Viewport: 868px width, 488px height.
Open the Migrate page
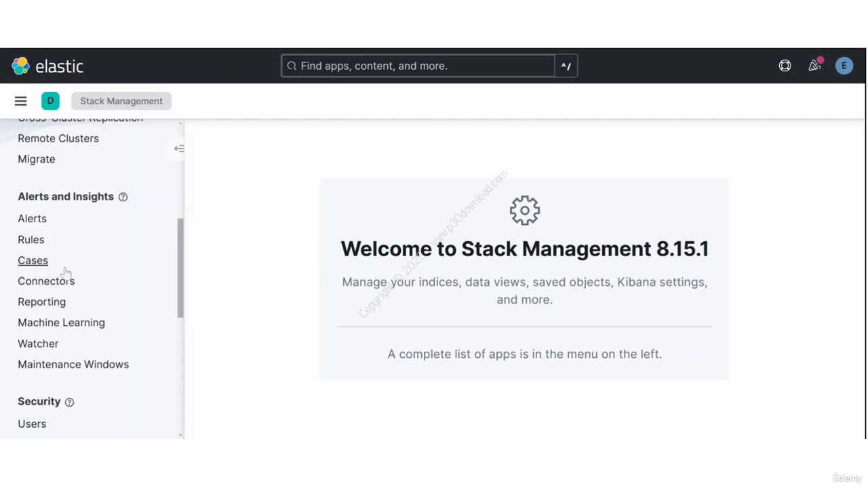pos(37,159)
